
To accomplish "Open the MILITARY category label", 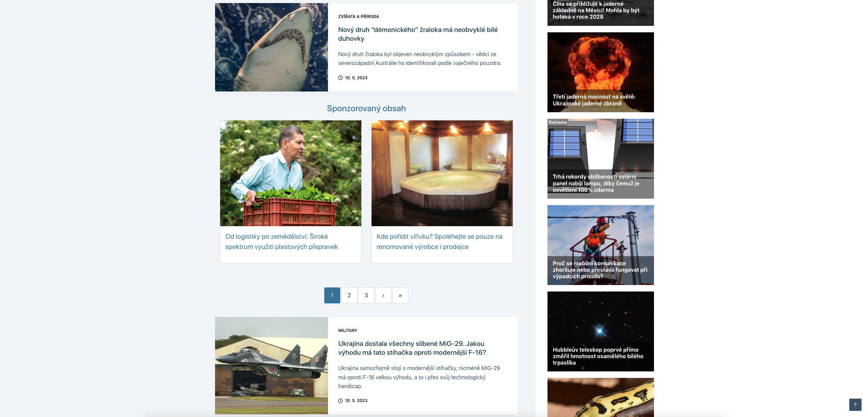I will pyautogui.click(x=348, y=330).
